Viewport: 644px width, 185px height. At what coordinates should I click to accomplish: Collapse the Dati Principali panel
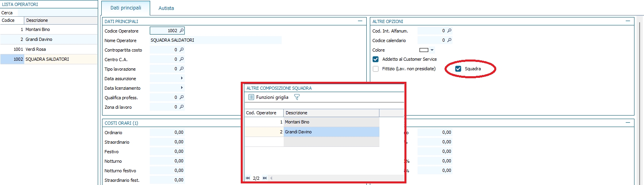point(360,21)
